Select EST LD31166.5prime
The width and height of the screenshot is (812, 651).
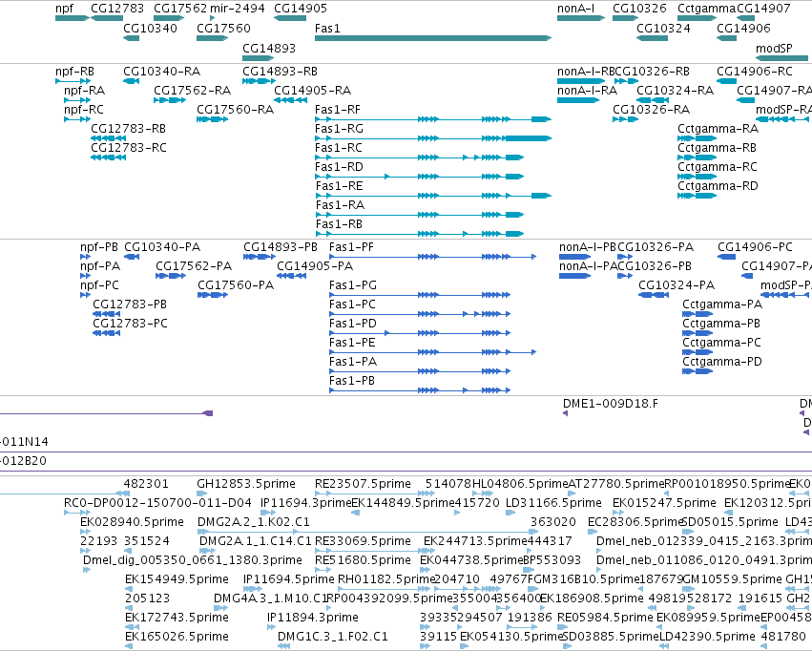pos(510,513)
